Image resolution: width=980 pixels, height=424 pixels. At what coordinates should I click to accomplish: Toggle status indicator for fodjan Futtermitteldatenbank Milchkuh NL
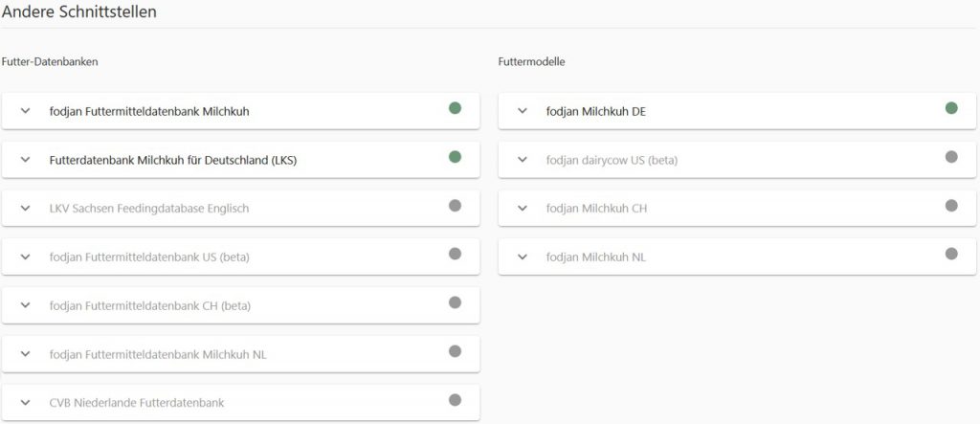pyautogui.click(x=455, y=351)
